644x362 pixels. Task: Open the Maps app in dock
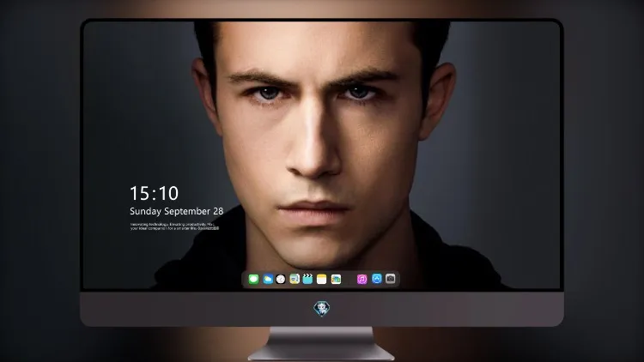coord(295,279)
